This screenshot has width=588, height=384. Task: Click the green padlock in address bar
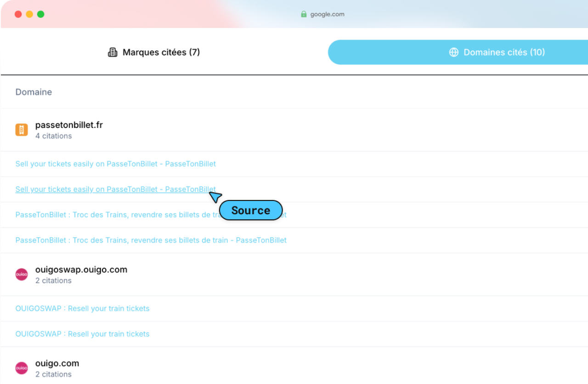pos(304,14)
